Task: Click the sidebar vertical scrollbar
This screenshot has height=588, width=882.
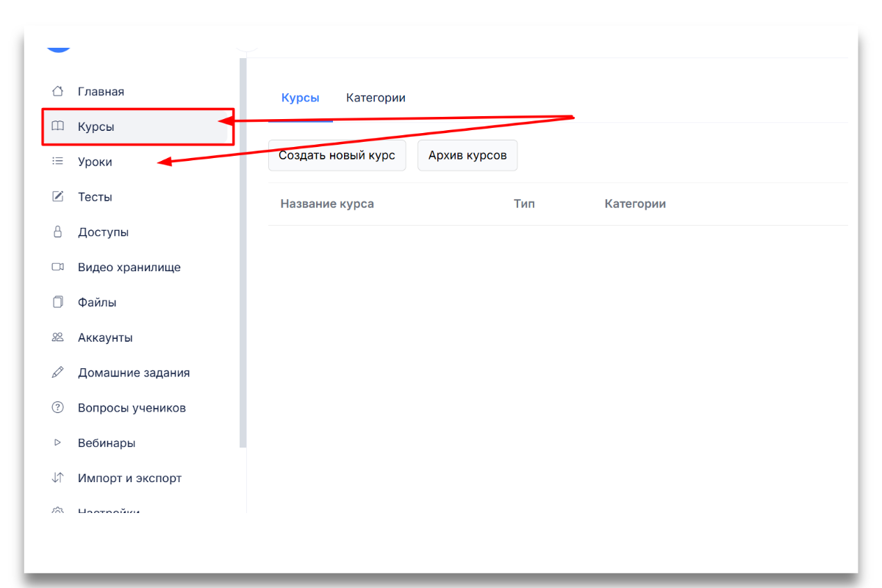Action: (243, 253)
